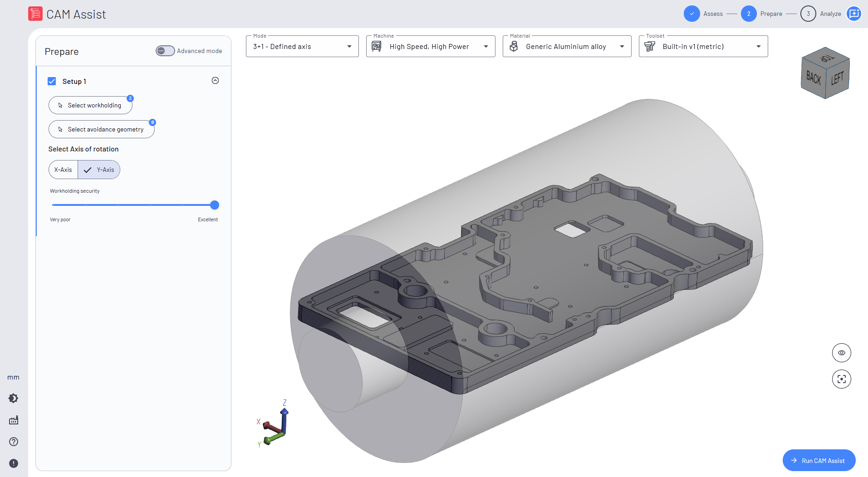868x477 pixels.
Task: Click the BACK face of view cube
Action: tap(813, 78)
